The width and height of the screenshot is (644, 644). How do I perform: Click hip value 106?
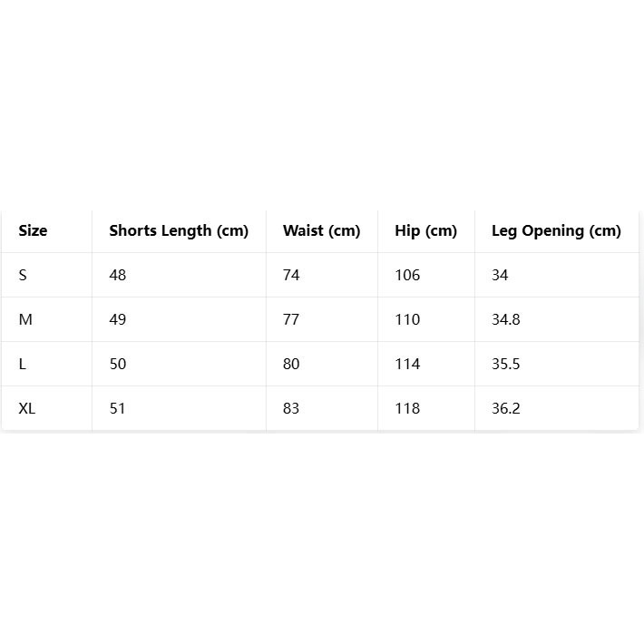tap(407, 275)
